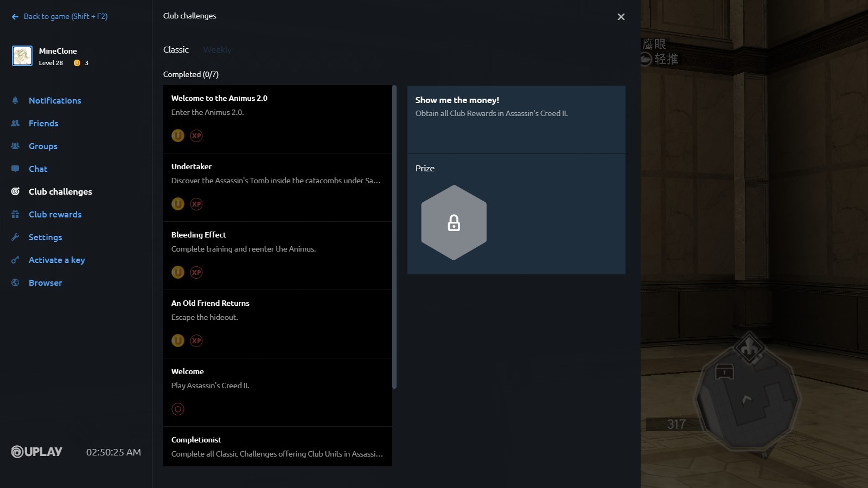Go to the Friends section
This screenshot has height=488, width=868.
[43, 123]
